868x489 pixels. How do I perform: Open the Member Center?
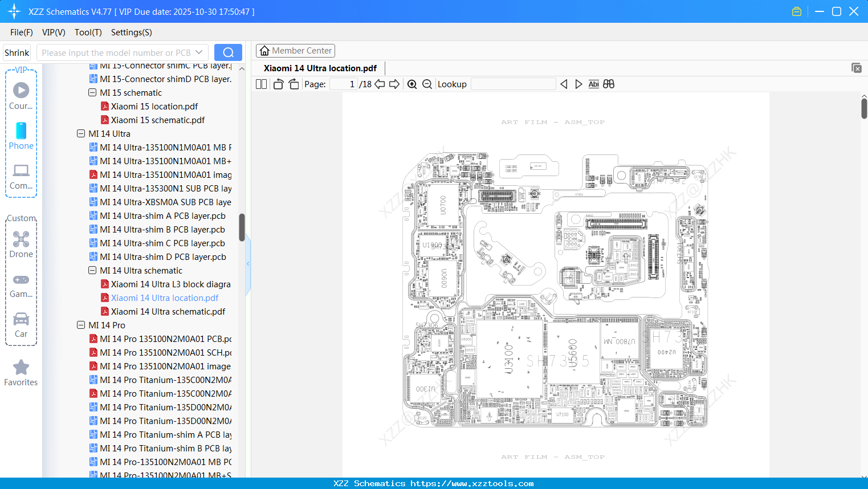tap(295, 50)
